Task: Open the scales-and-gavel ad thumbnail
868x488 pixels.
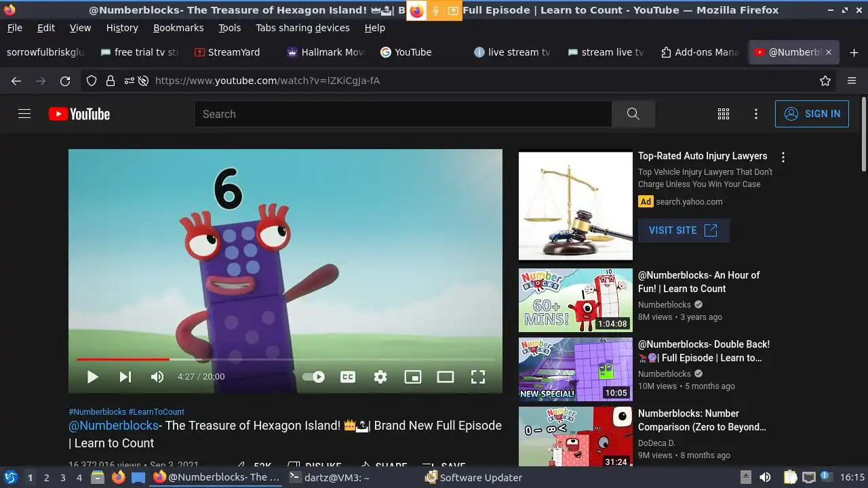Action: click(576, 206)
